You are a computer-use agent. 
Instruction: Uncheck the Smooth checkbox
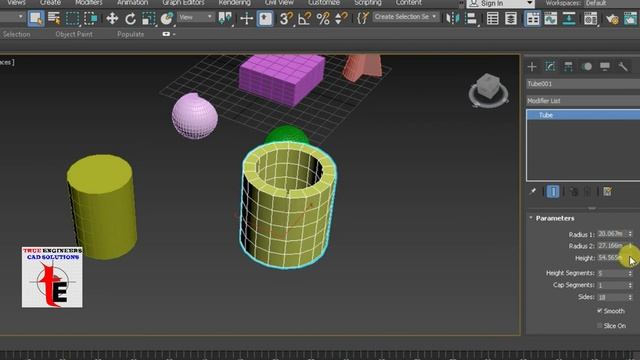(x=600, y=311)
